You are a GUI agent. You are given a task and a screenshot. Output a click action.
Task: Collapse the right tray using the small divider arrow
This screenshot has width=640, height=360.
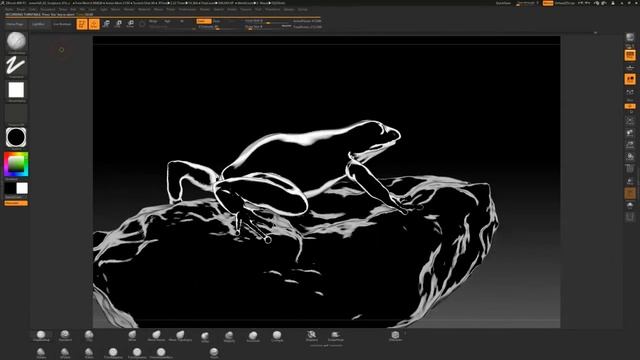(x=596, y=32)
